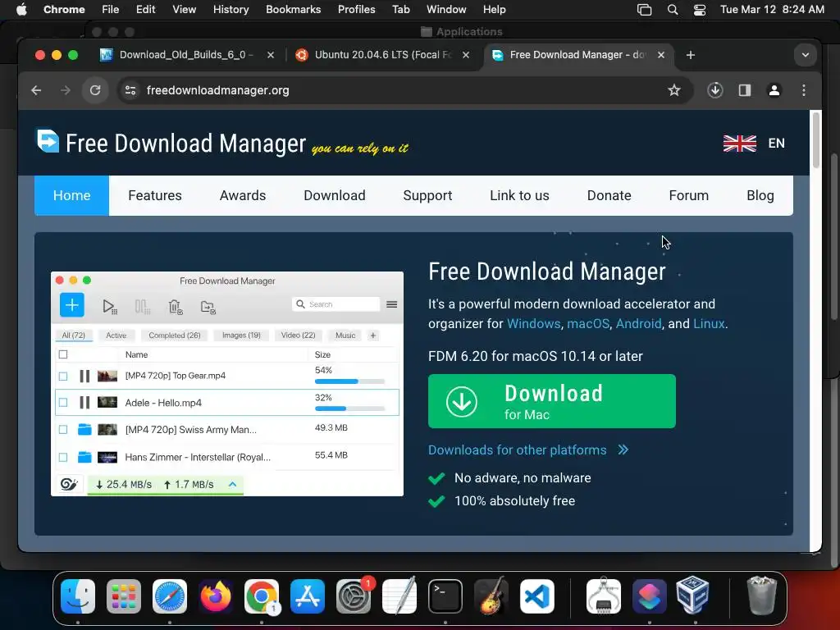Open the History menu
Screen dimensions: 840x630
pos(231,10)
